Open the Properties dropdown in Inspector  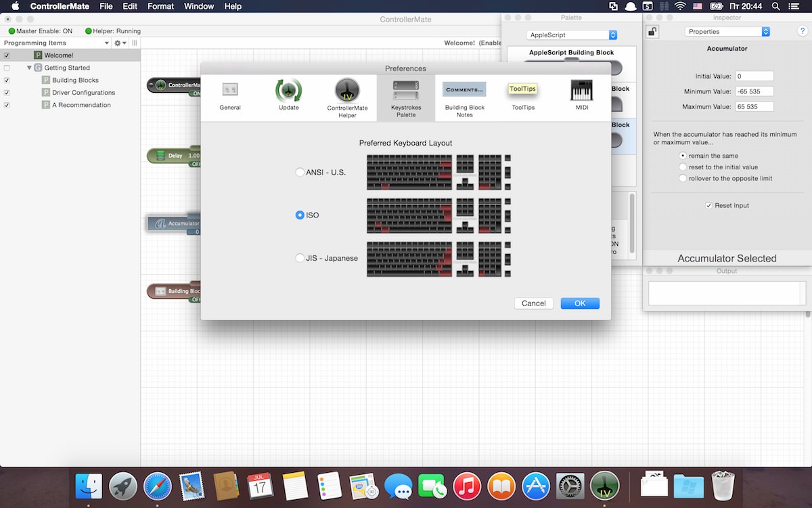727,32
